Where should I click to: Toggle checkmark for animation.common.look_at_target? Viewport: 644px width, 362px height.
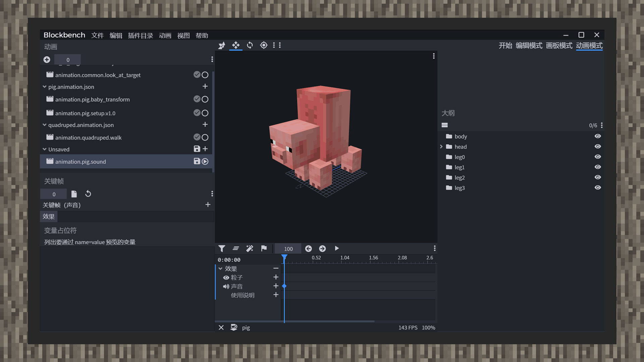tap(197, 74)
